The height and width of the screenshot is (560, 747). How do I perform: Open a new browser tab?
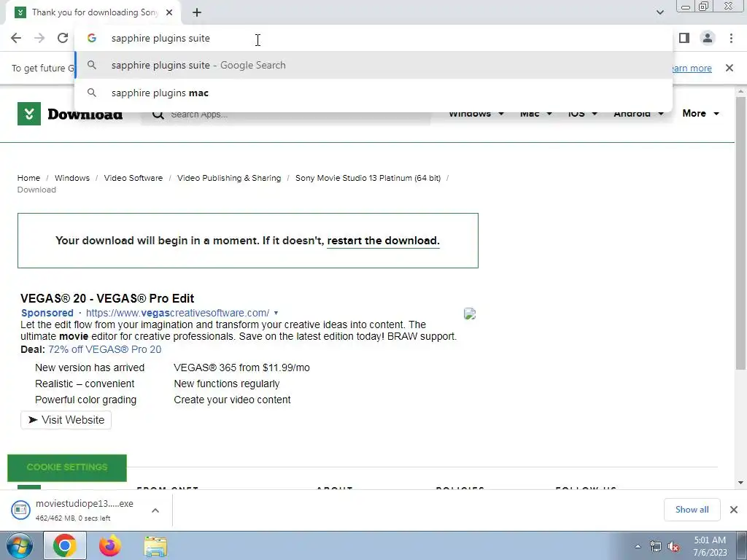pos(197,12)
